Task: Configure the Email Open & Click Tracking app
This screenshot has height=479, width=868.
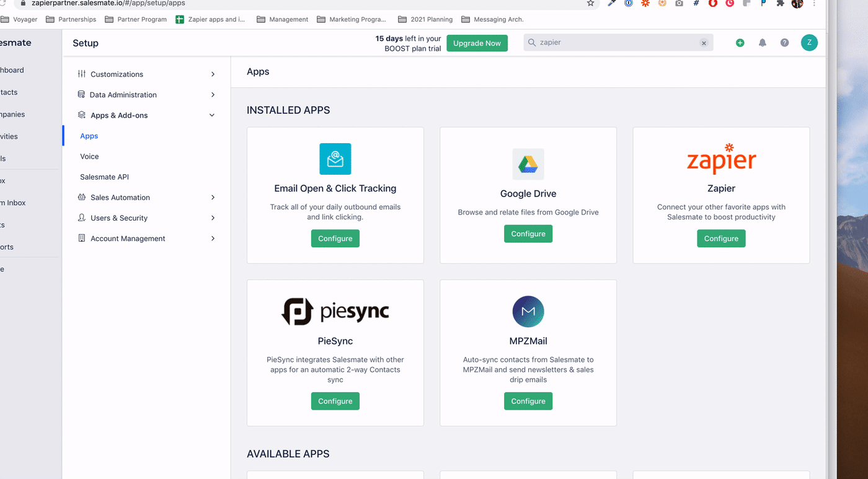Action: [335, 239]
